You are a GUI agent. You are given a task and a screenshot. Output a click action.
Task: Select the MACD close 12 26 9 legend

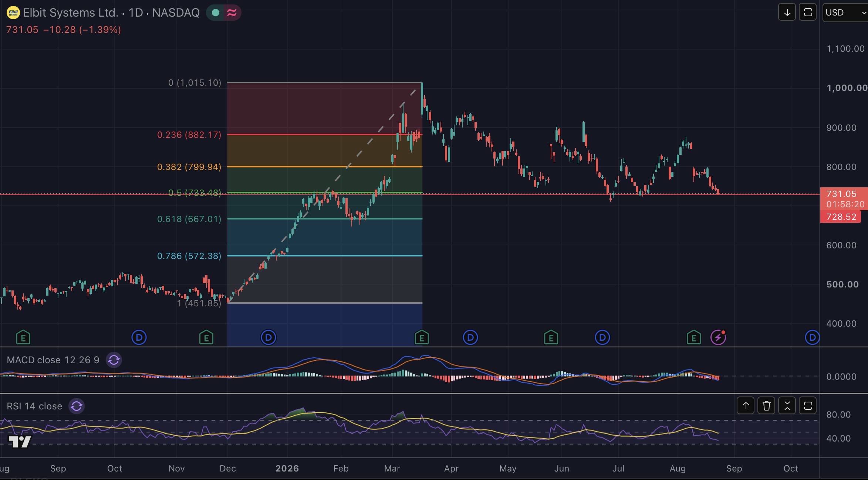(53, 360)
